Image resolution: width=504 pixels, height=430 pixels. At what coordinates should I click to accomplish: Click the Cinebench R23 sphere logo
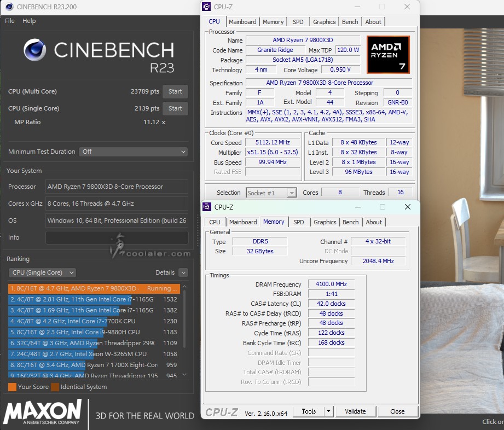[34, 50]
